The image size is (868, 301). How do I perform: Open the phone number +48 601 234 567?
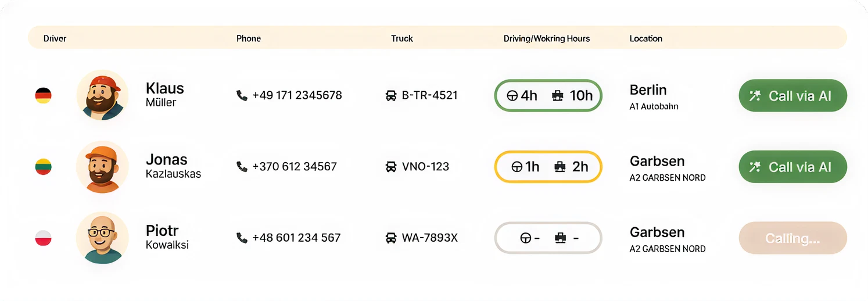pyautogui.click(x=296, y=238)
